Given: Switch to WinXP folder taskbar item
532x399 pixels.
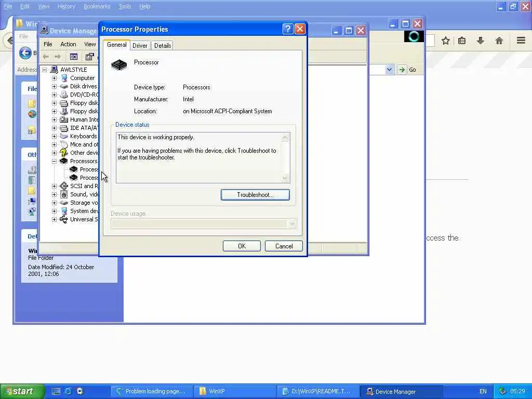Looking at the screenshot, I should [234, 391].
